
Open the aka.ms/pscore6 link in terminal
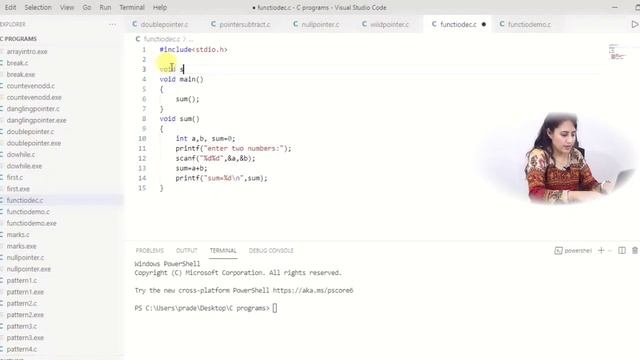[313, 291]
